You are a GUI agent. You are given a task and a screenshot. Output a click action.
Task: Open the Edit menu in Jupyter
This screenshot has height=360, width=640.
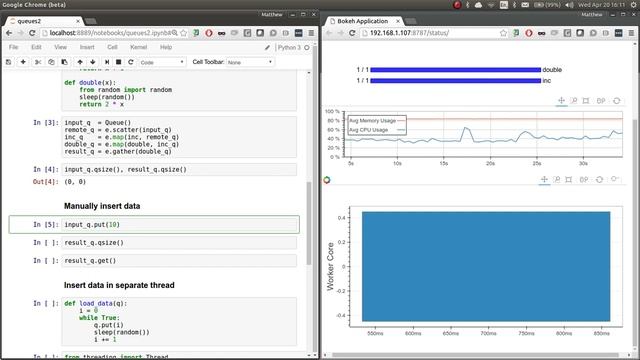[x=36, y=47]
